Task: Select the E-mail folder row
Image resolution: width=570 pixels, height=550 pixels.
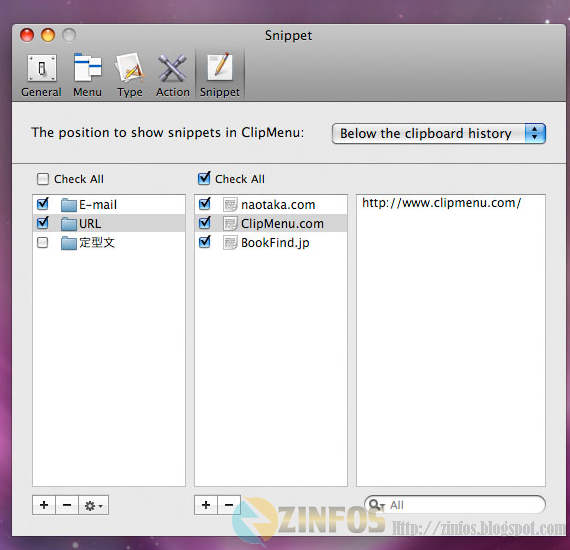Action: [x=109, y=205]
